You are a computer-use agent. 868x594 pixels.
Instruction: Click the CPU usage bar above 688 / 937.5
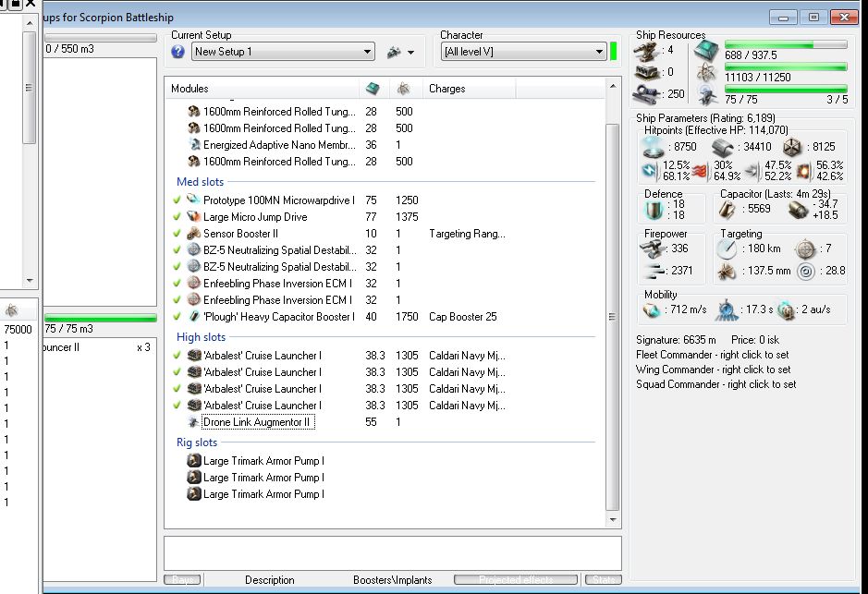tap(786, 44)
